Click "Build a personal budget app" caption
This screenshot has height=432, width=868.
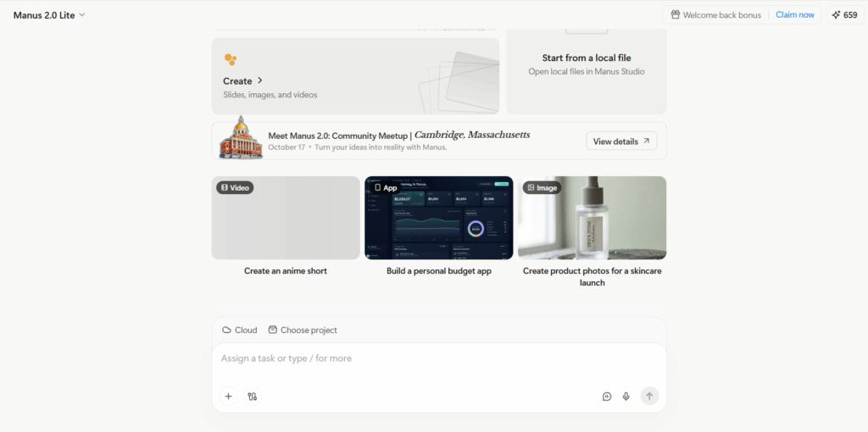439,271
